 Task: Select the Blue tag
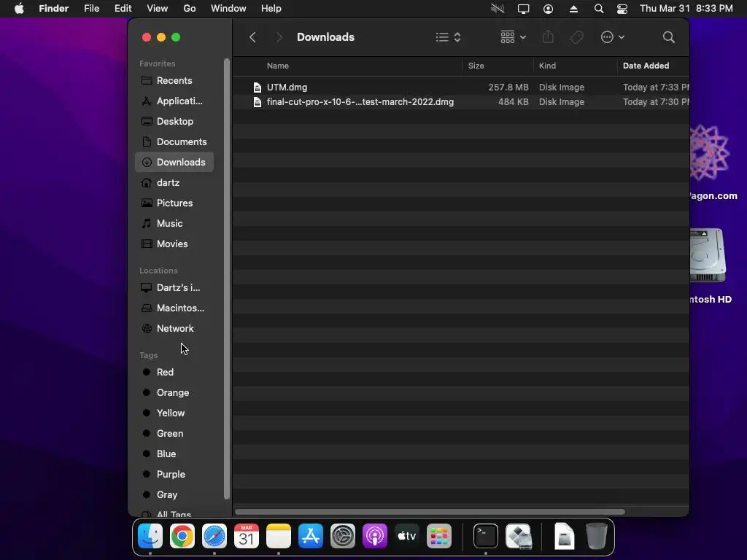174,454
